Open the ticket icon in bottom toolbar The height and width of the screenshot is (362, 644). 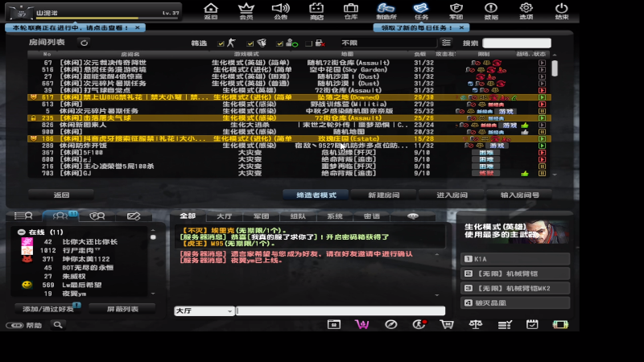tap(560, 325)
